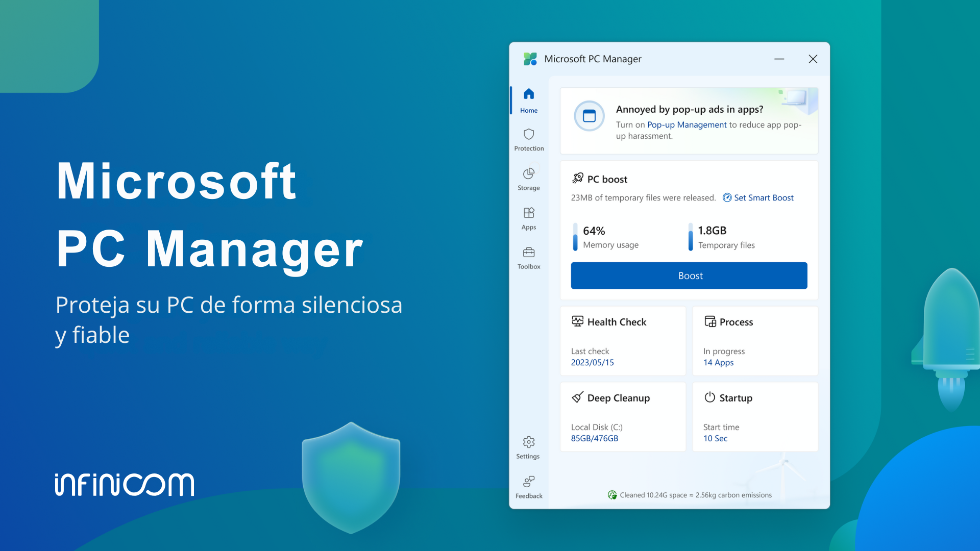
Task: Click the Health Check shield icon
Action: click(577, 321)
